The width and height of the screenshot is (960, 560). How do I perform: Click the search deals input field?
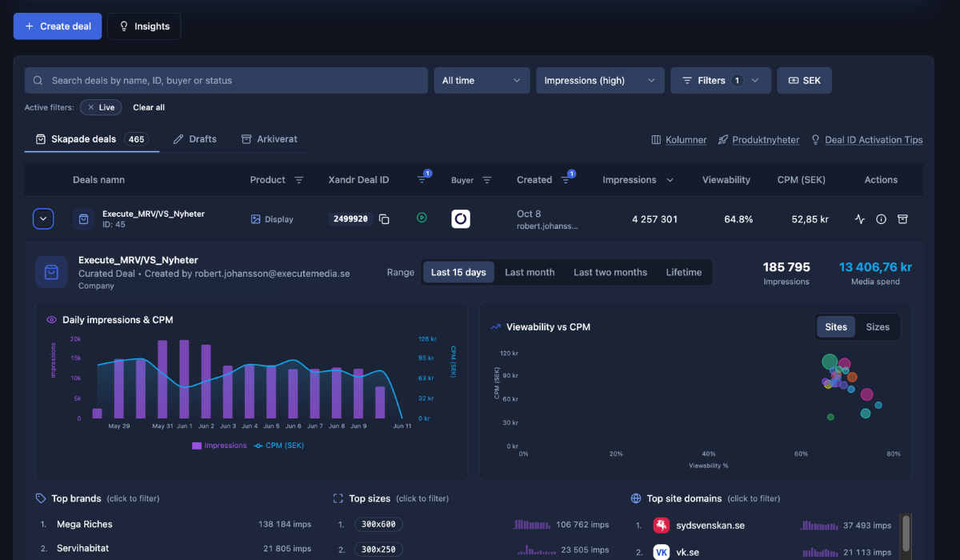click(226, 80)
